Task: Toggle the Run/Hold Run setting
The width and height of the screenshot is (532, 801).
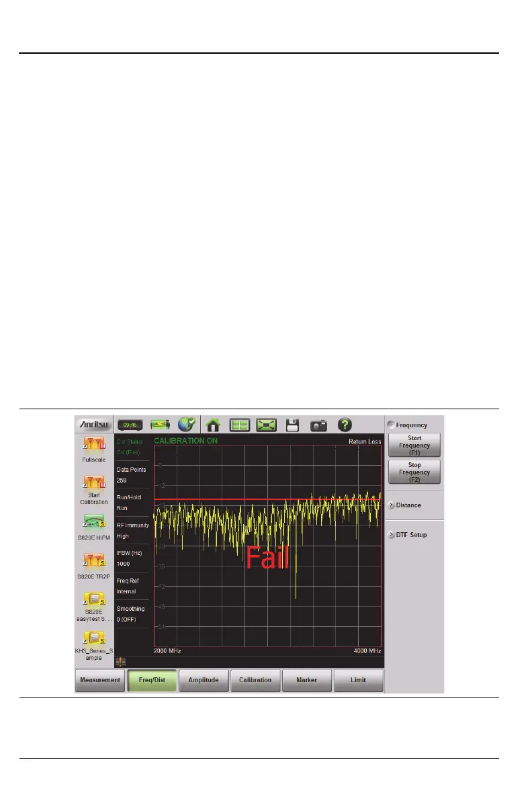Action: [132, 503]
